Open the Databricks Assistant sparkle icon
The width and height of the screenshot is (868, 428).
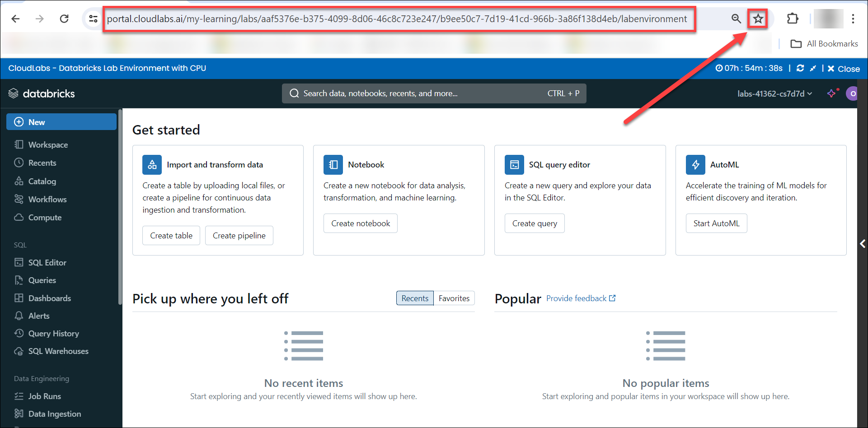click(832, 93)
